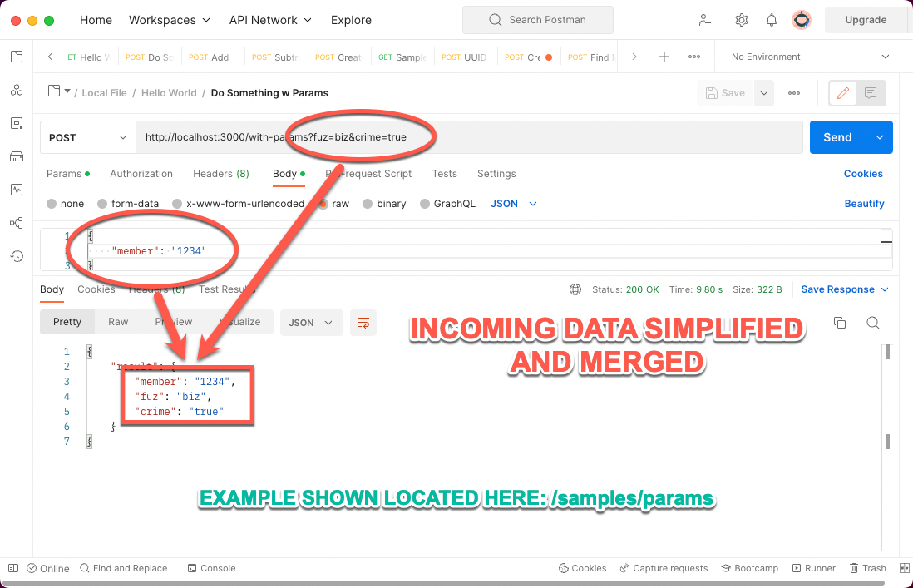Switch to the Headers (8) request tab
The image size is (913, 588).
coord(220,174)
